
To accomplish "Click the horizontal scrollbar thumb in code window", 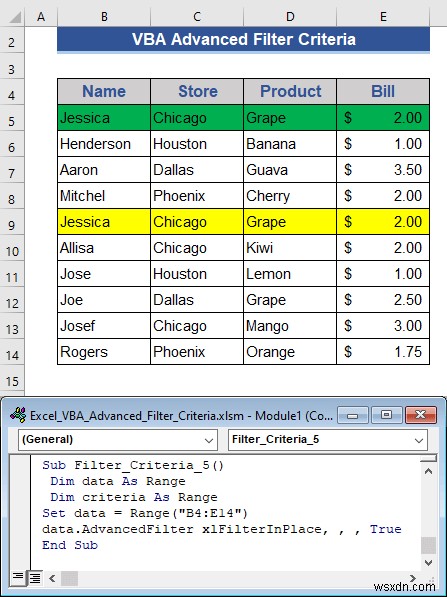I will 69,578.
